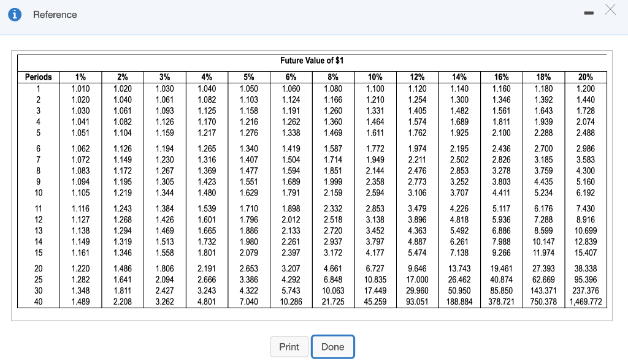Click value 1.010 for 1% at period 1
This screenshot has height=364, width=628.
pyautogui.click(x=80, y=88)
